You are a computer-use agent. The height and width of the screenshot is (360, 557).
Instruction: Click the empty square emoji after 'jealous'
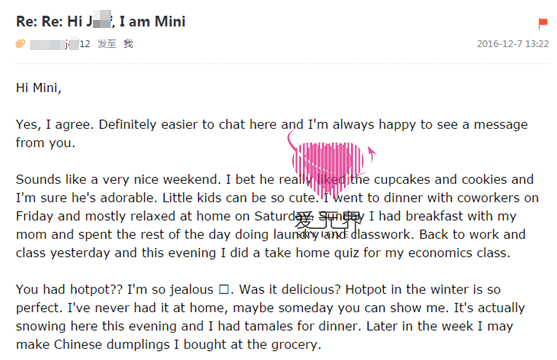point(224,289)
